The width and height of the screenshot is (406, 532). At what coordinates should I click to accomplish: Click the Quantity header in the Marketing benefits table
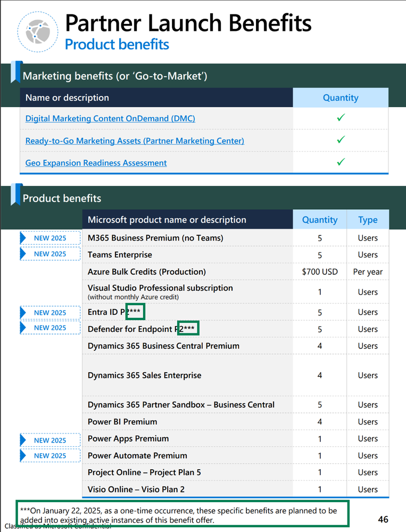click(341, 97)
